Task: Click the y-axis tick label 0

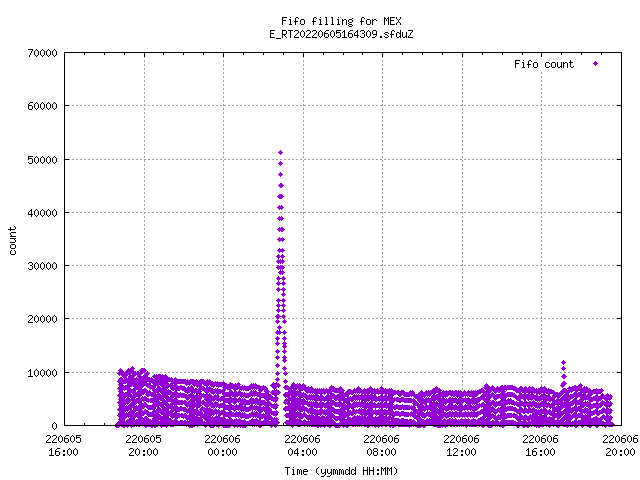Action: (x=54, y=426)
